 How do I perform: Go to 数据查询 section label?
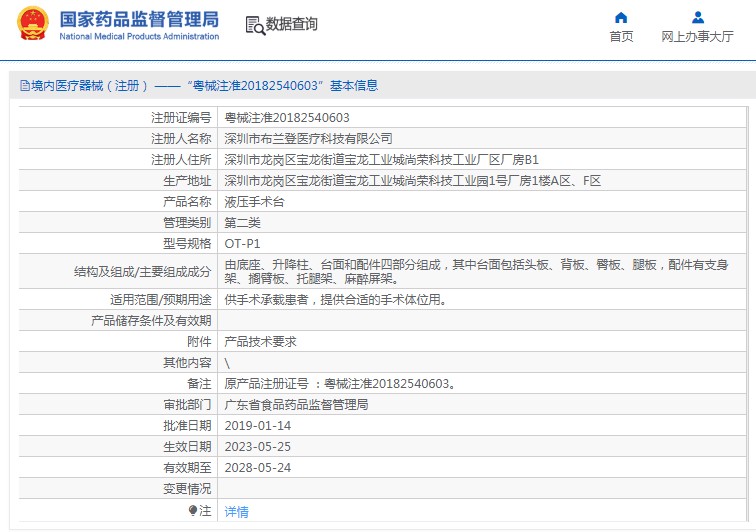tap(292, 25)
